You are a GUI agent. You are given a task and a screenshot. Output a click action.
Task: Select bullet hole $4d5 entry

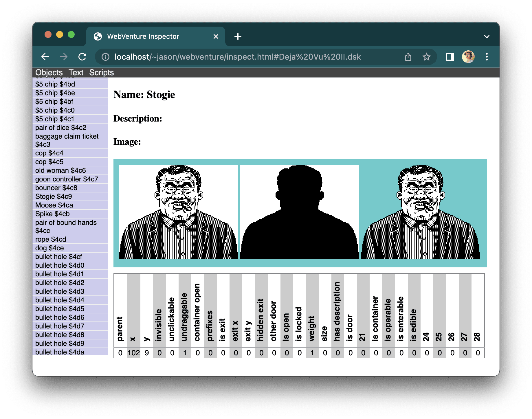click(70, 309)
